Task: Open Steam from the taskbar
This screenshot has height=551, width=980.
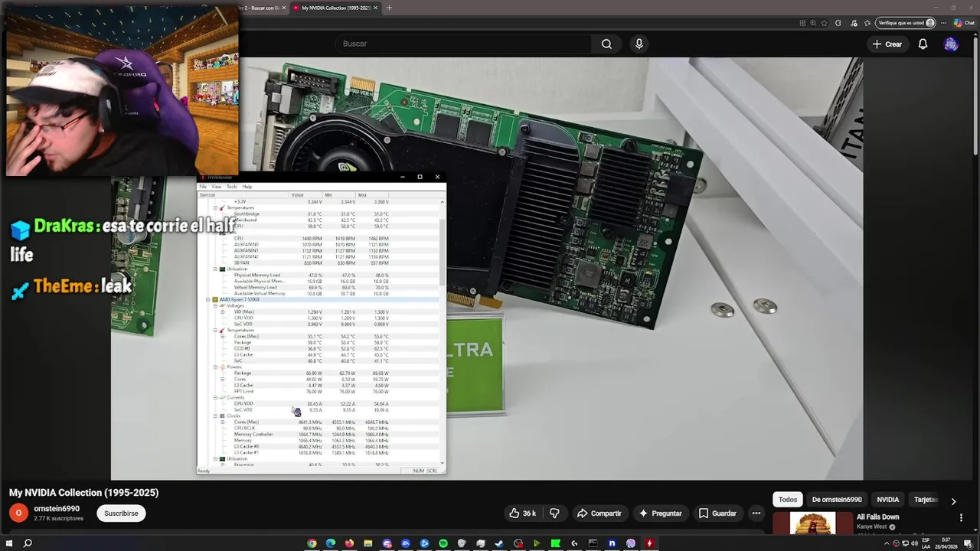Action: (x=499, y=543)
